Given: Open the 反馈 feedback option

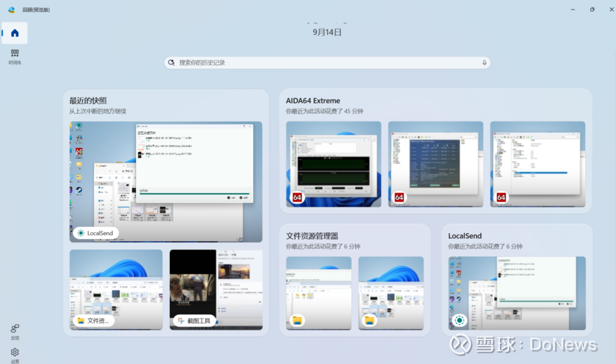Looking at the screenshot, I should click(15, 331).
